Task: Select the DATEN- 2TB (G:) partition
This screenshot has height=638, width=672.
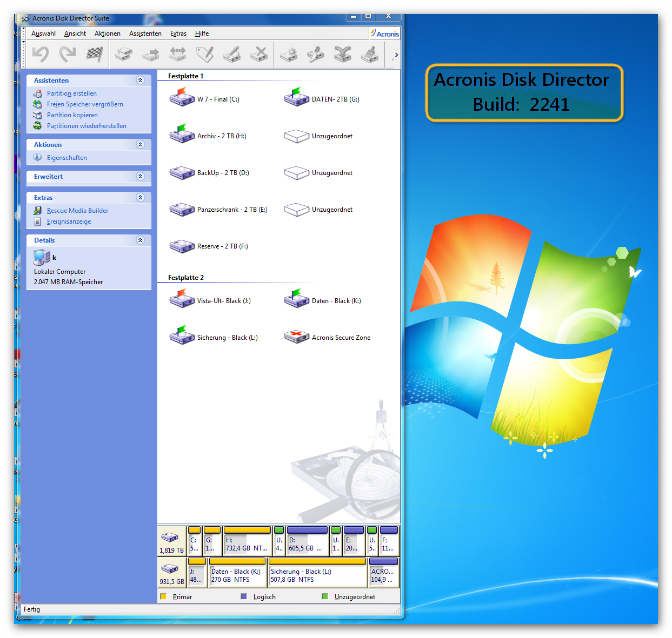Action: coord(322,98)
